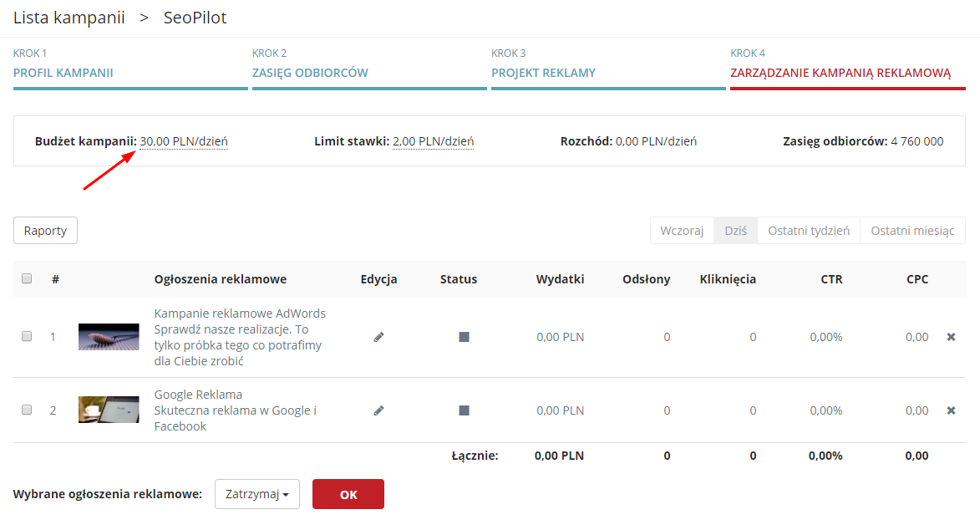The image size is (980, 525).
Task: Switch to Zasięg Odbiorców step
Action: coord(310,73)
